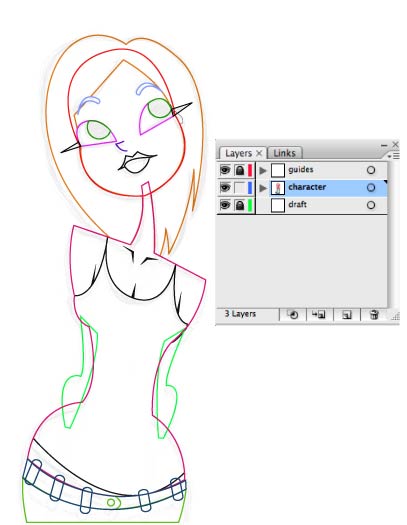
Task: Switch to the Links tab
Action: click(284, 153)
